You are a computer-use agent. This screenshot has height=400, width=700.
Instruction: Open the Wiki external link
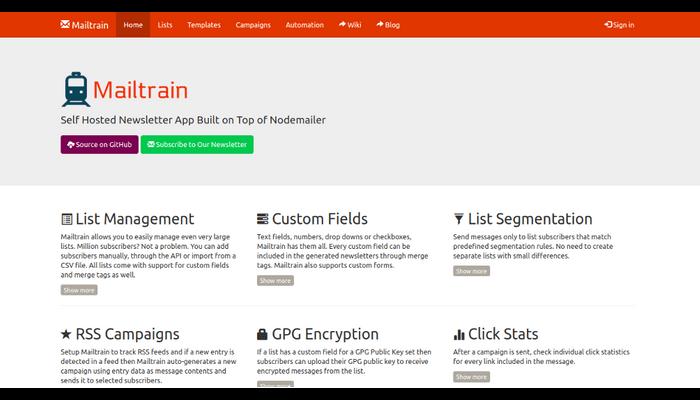(x=350, y=25)
